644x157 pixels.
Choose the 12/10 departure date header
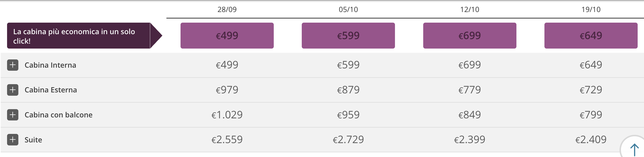[470, 9]
